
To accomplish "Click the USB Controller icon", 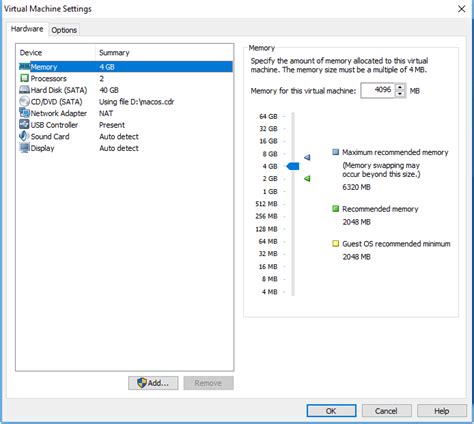I will [24, 124].
